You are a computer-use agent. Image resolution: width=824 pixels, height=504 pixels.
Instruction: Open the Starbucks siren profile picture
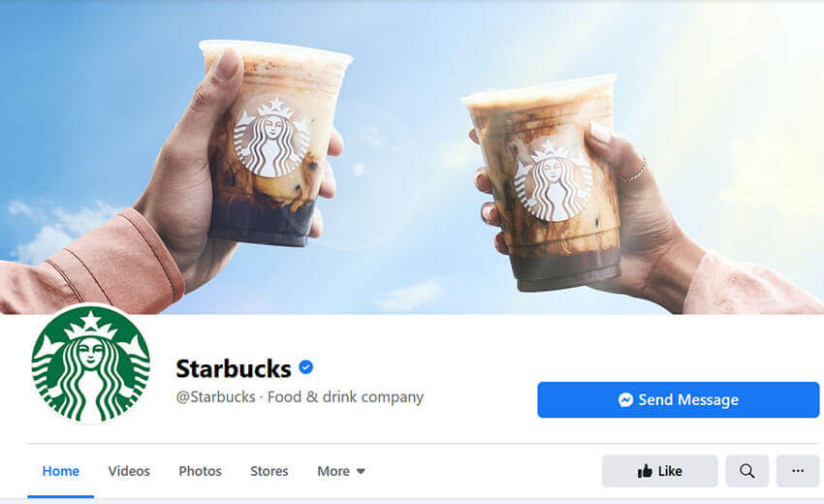[90, 363]
